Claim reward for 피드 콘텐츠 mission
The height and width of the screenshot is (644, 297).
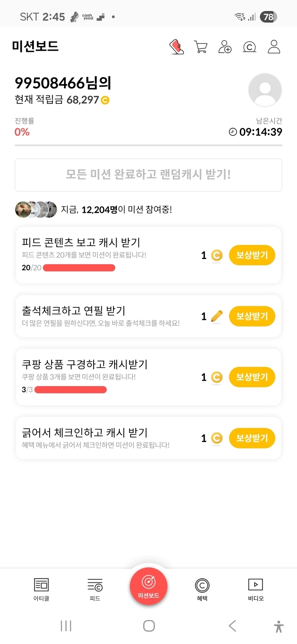(x=252, y=255)
